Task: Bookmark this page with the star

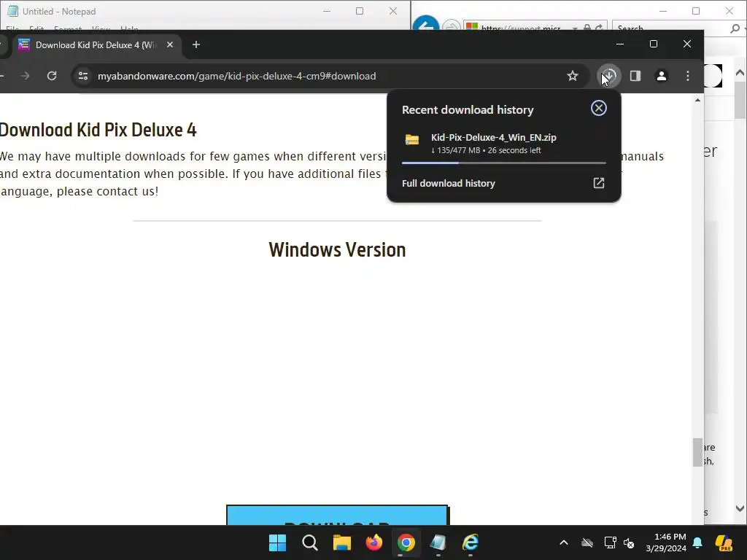Action: tap(573, 76)
